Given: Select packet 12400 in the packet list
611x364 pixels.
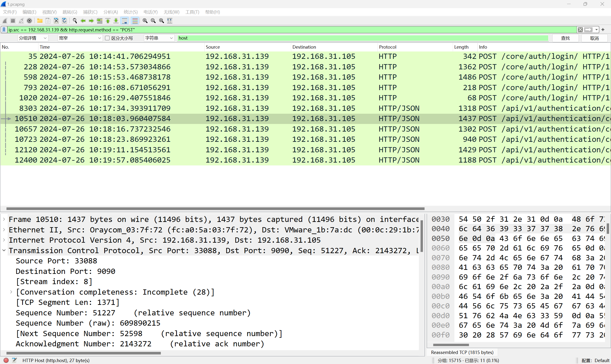Looking at the screenshot, I should coord(305,160).
